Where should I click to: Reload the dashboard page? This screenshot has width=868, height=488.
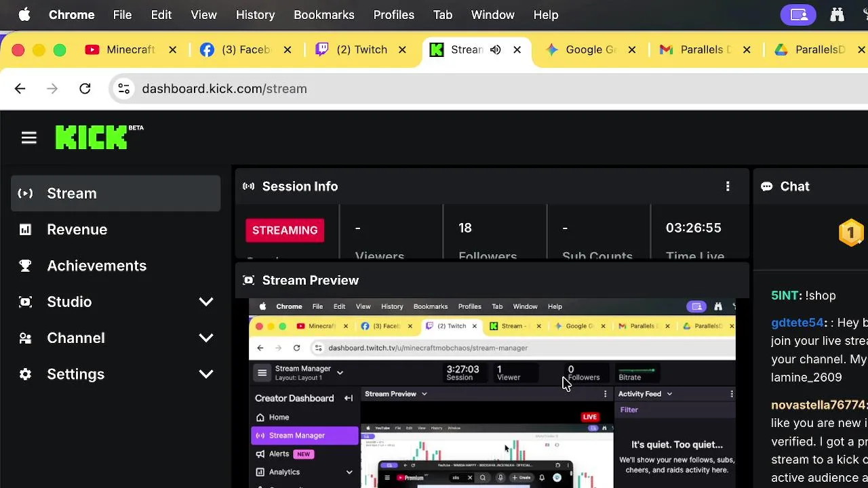pyautogui.click(x=85, y=89)
